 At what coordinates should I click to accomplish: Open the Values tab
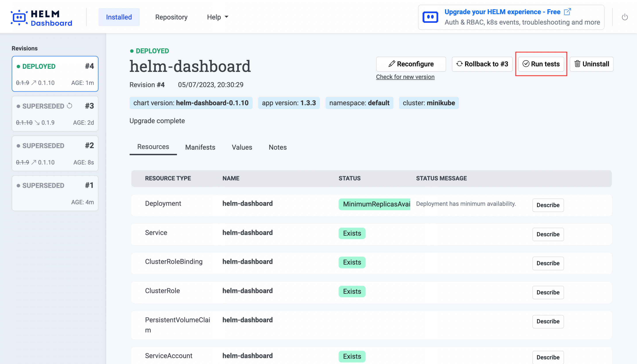click(x=242, y=147)
